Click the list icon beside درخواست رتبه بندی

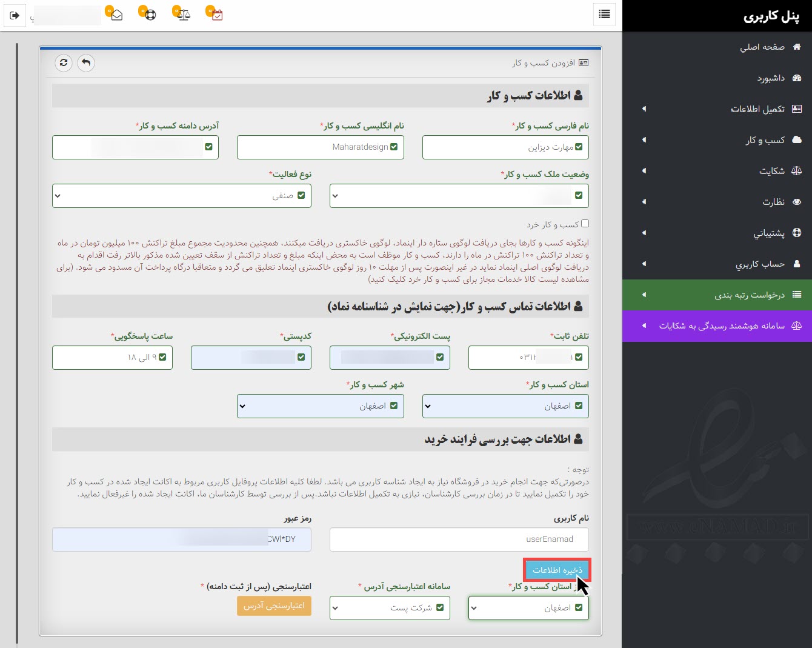point(797,295)
